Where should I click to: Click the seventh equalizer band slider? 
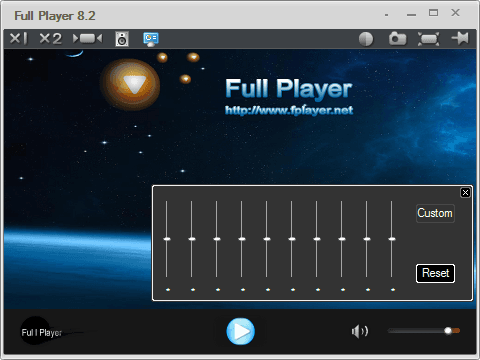pos(317,239)
